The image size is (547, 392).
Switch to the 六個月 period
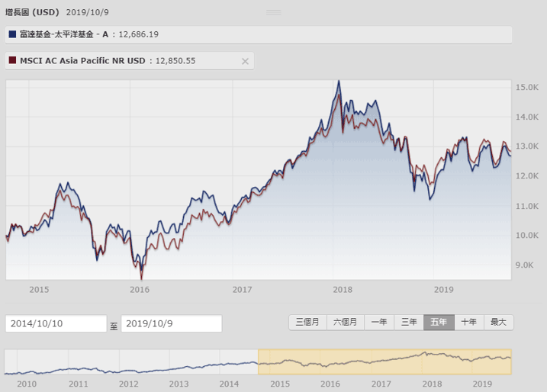tap(346, 323)
